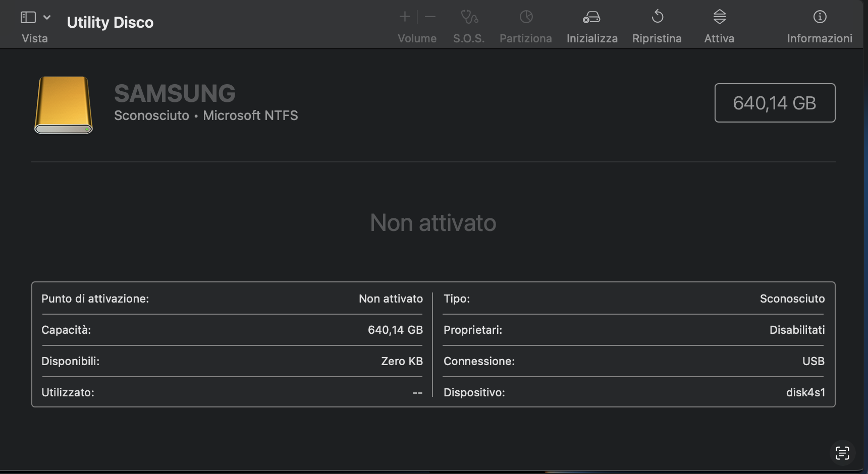This screenshot has width=868, height=474.
Task: Select the 'Zero KB' available value
Action: tap(402, 361)
